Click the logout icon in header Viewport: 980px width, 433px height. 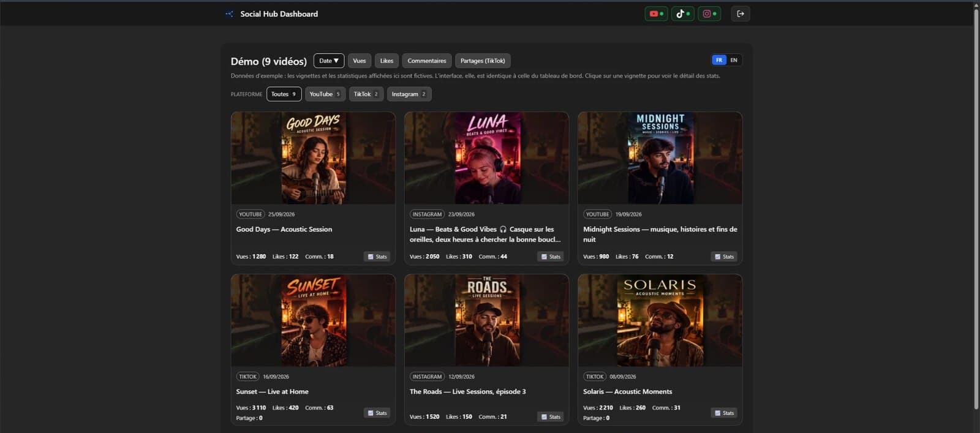pyautogui.click(x=741, y=13)
